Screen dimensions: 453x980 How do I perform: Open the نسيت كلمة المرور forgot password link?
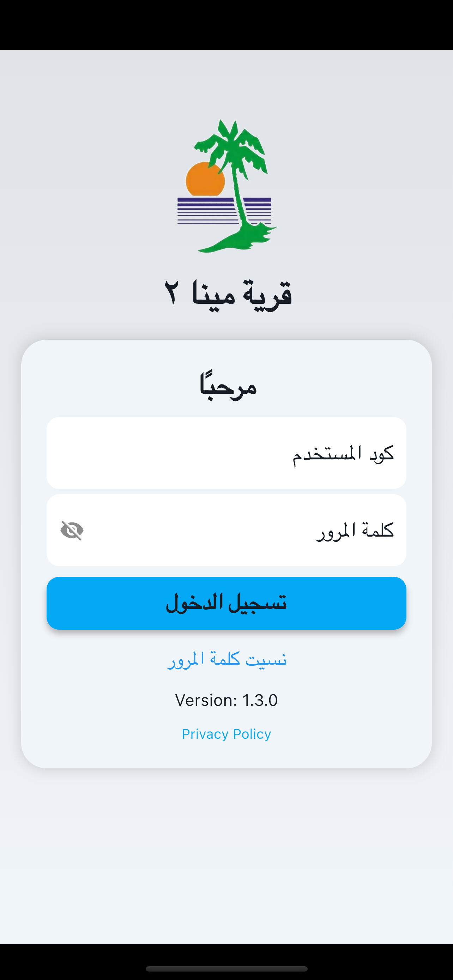227,659
